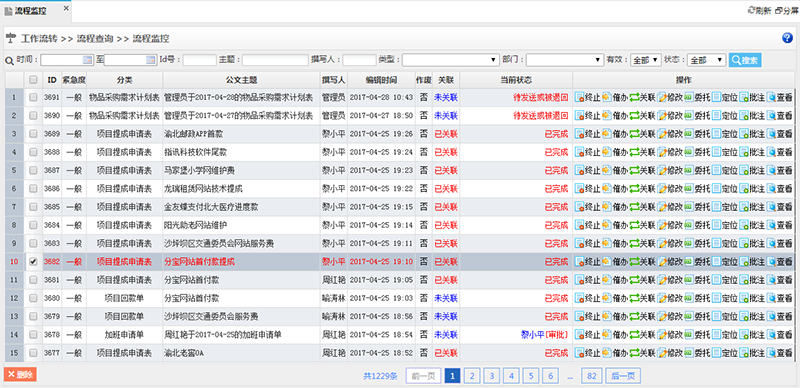Click 关联 for row 3681
800x388 pixels.
point(642,280)
